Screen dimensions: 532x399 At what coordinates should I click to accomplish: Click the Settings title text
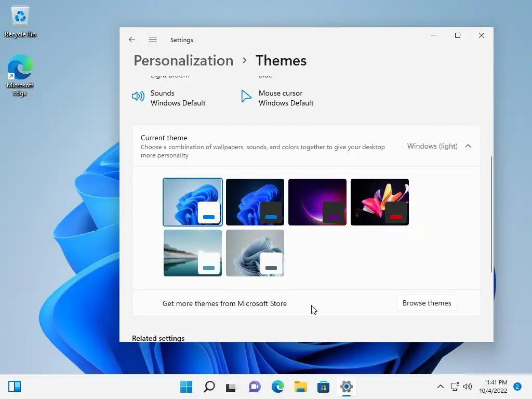pos(181,40)
